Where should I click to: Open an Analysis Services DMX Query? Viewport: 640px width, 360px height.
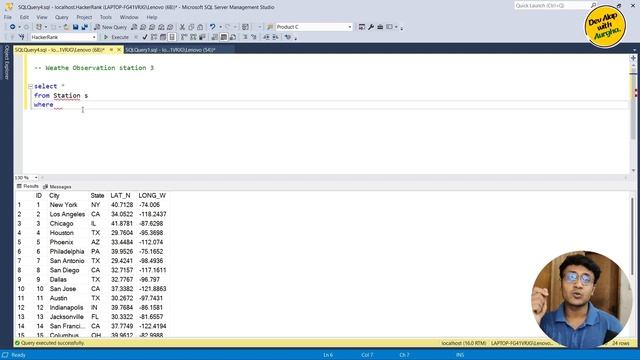(152, 27)
